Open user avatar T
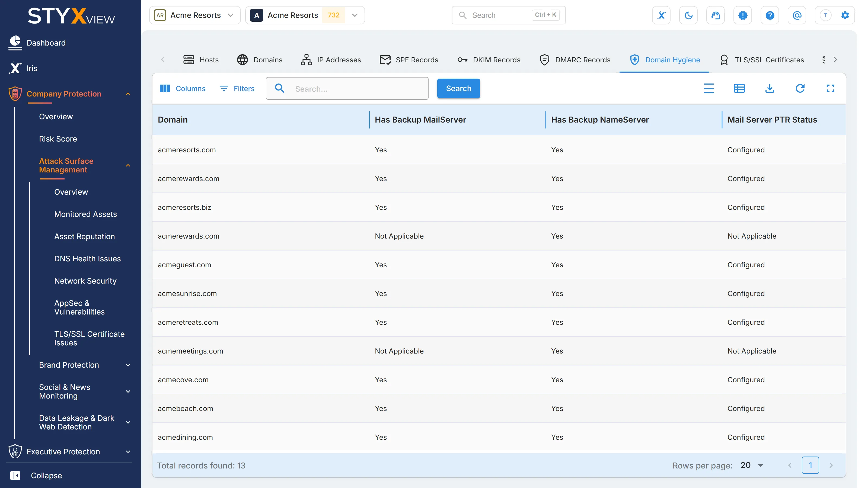 (825, 15)
